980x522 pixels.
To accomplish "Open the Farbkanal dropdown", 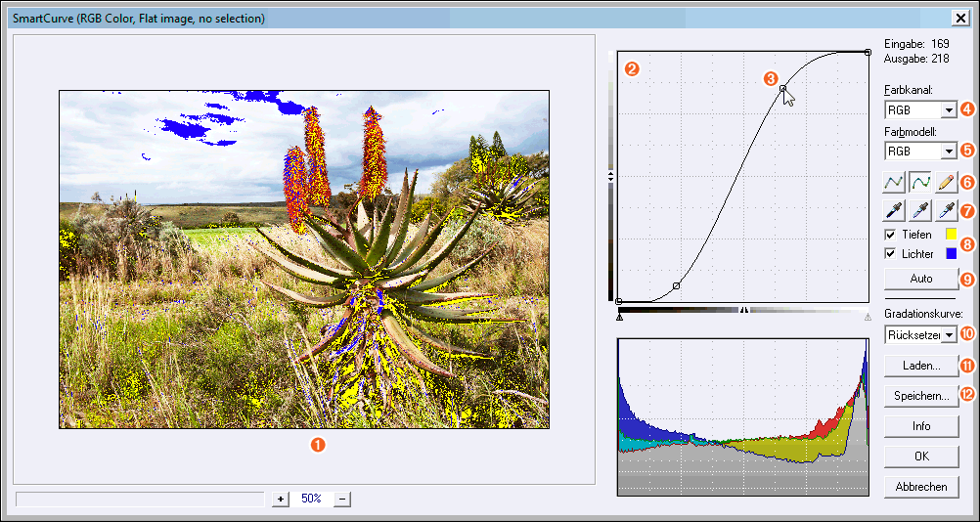I will tap(948, 110).
